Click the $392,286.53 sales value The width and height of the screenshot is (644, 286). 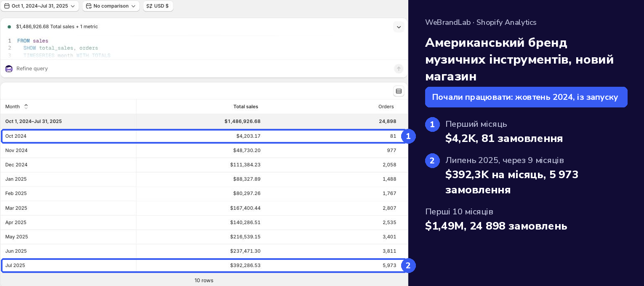245,265
